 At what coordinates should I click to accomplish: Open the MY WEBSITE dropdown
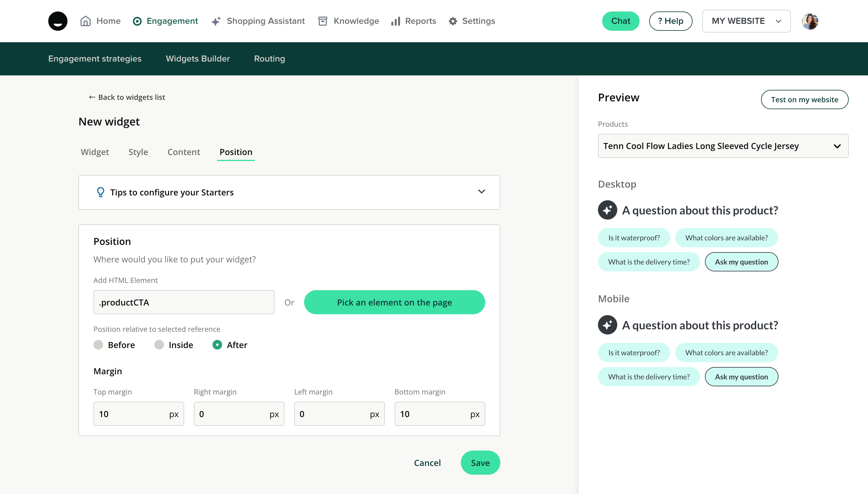pos(746,21)
